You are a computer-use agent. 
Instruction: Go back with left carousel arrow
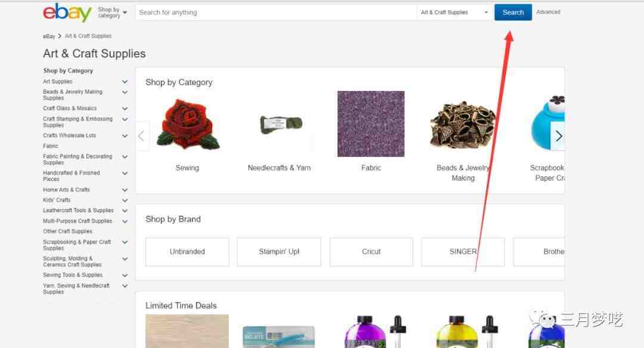(x=142, y=136)
